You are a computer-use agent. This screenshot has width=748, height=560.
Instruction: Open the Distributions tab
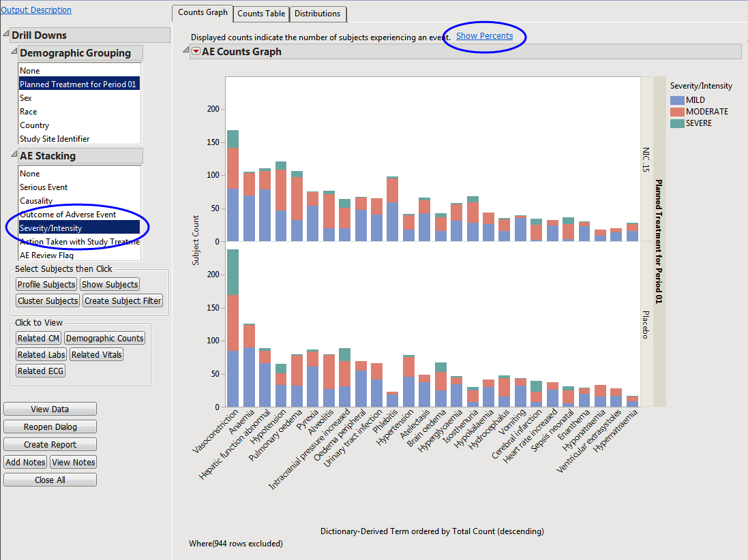pyautogui.click(x=317, y=14)
